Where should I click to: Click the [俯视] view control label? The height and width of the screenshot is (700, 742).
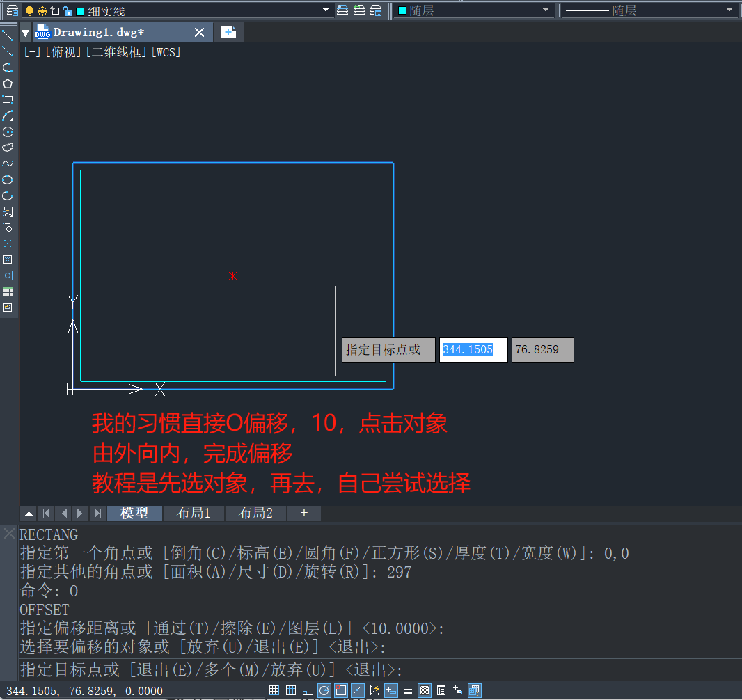pos(63,52)
